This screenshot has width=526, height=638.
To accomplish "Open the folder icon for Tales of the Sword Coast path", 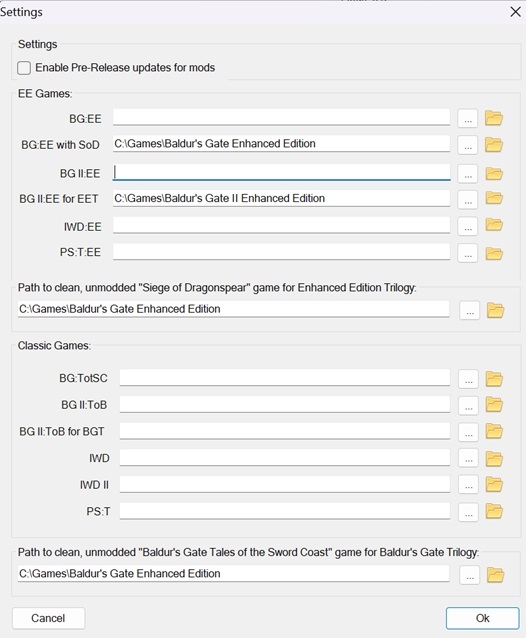I will [495, 575].
